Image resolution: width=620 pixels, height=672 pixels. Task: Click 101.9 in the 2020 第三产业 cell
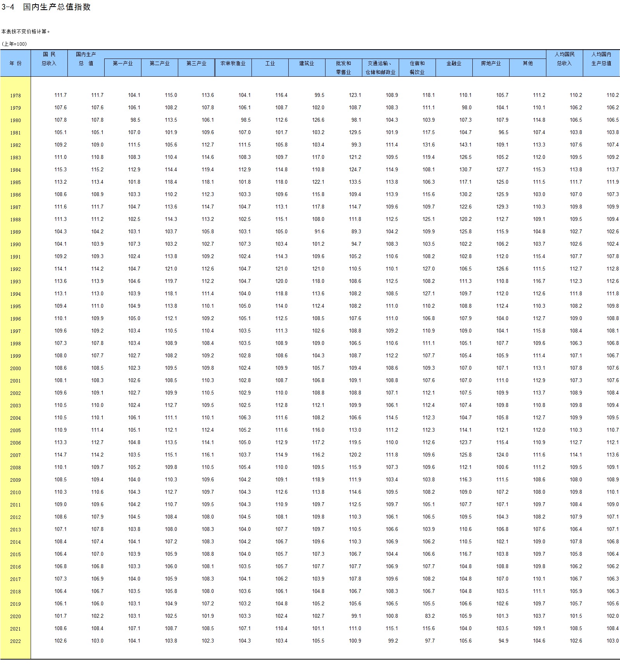(208, 616)
